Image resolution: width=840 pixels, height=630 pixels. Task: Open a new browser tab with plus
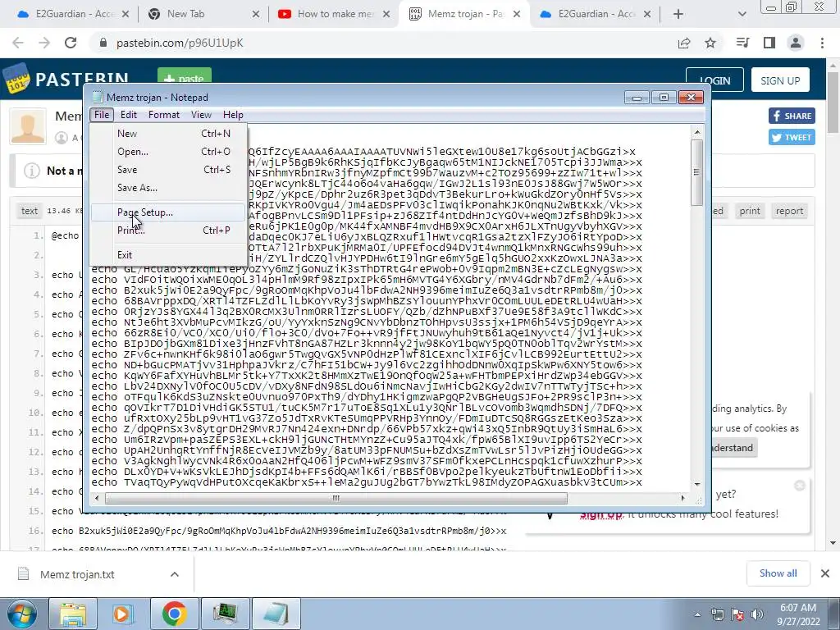(678, 15)
